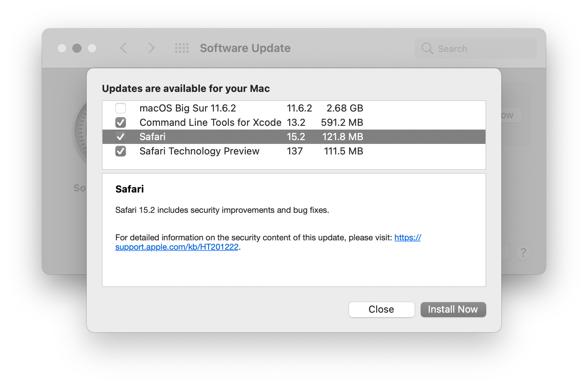Click version '15.2' in the Safari row
The width and height of the screenshot is (588, 388).
coord(296,137)
